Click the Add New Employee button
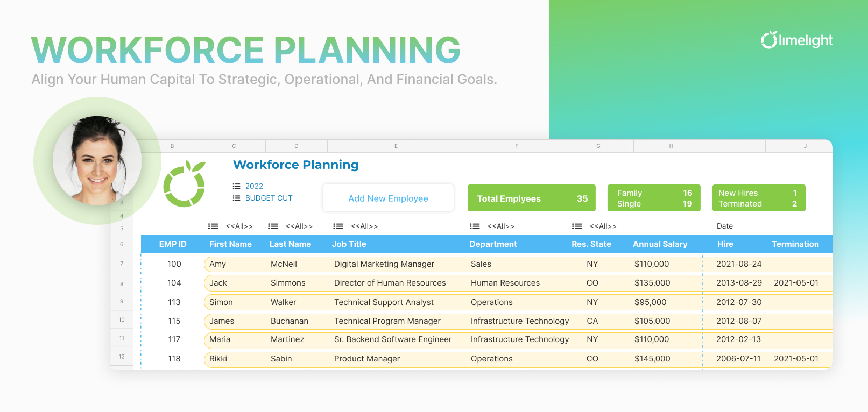The height and width of the screenshot is (412, 868). tap(388, 198)
